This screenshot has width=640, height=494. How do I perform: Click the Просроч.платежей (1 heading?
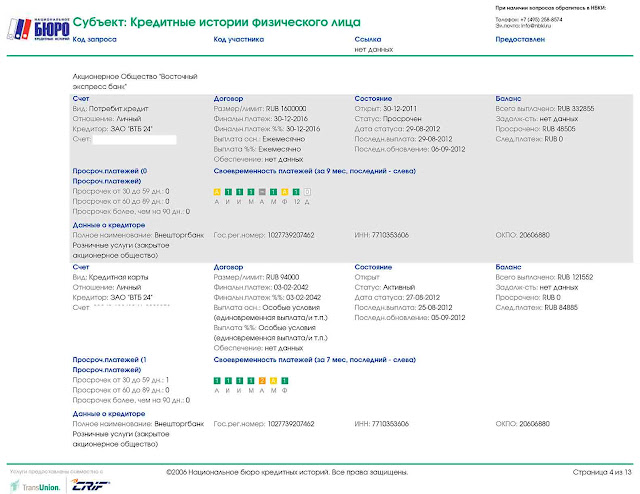tap(109, 365)
